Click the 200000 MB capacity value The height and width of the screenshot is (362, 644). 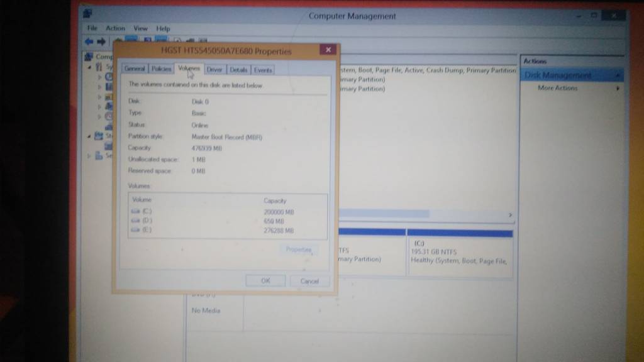[279, 212]
